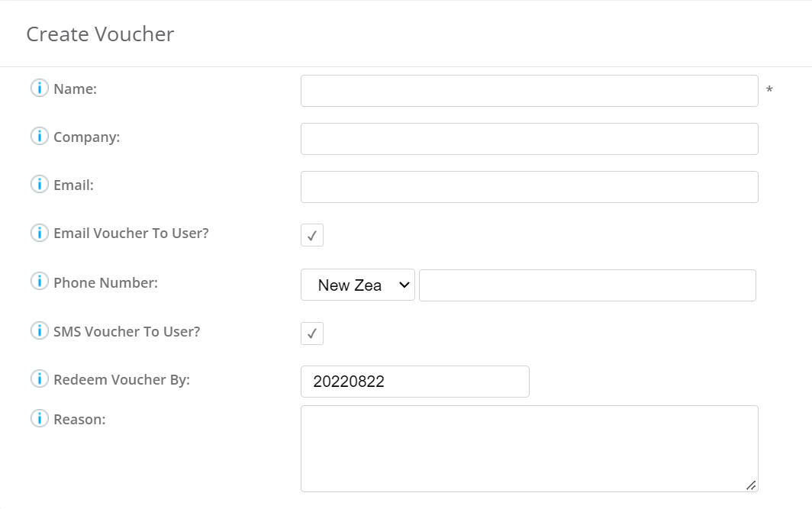The height and width of the screenshot is (509, 812).
Task: Click the info icon beside Email
Action: coord(39,184)
